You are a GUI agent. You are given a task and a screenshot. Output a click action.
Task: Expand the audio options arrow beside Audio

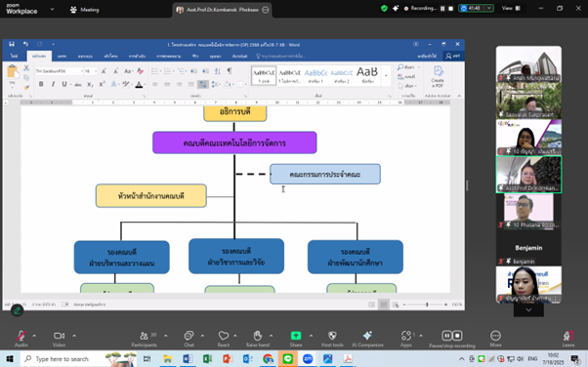(34, 336)
